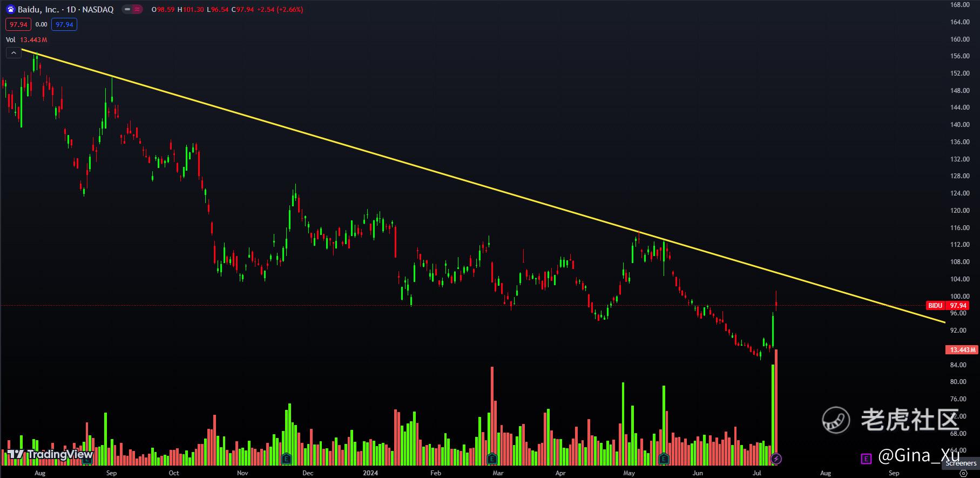
Task: Click the 2024 label on time axis
Action: click(370, 473)
